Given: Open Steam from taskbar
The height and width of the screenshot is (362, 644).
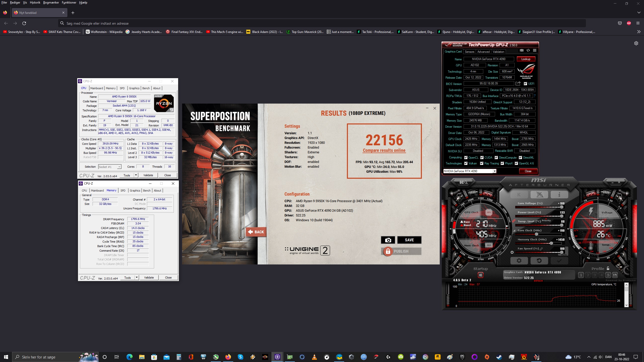Looking at the screenshot, I should coord(499,357).
